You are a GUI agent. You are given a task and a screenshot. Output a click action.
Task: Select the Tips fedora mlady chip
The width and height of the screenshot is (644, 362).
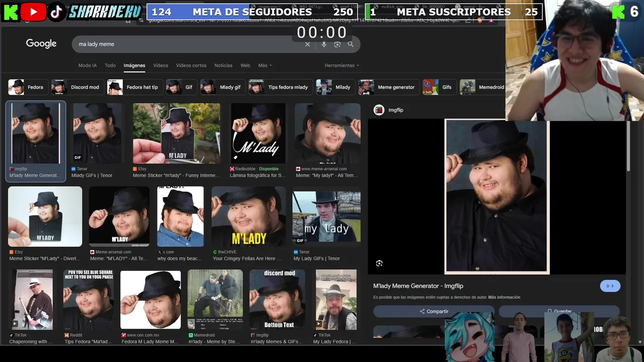pos(281,87)
